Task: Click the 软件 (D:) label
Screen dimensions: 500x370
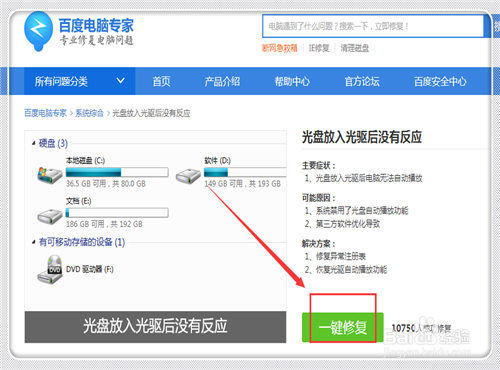Action: pos(218,161)
